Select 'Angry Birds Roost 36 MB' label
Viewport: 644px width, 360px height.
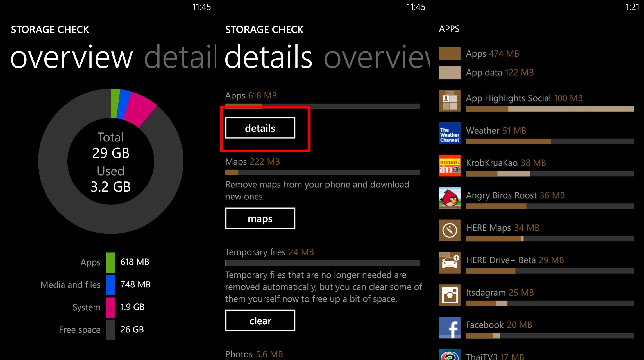(515, 195)
